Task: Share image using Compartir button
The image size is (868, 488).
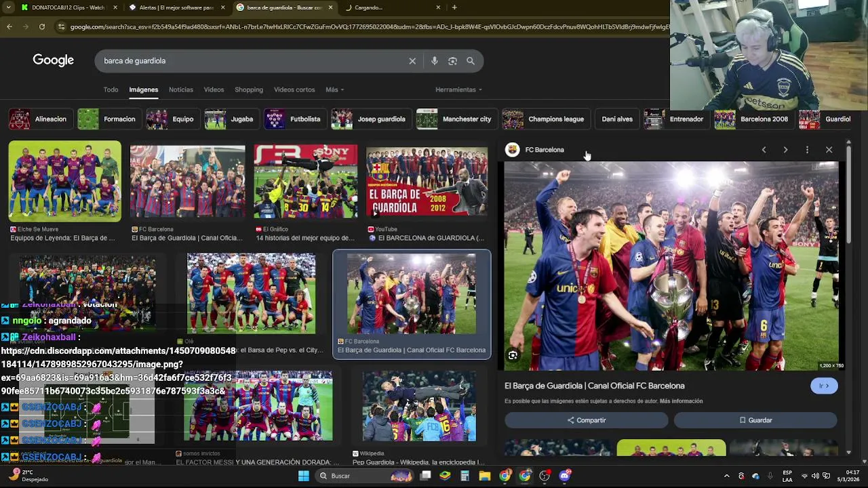Action: pyautogui.click(x=586, y=420)
